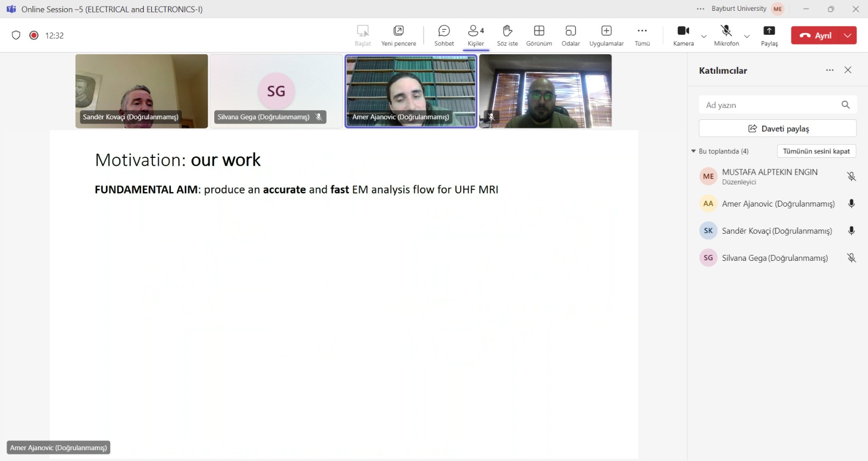Mute Amer Ajanovic's microphone in list
The height and width of the screenshot is (461, 868).
point(851,204)
